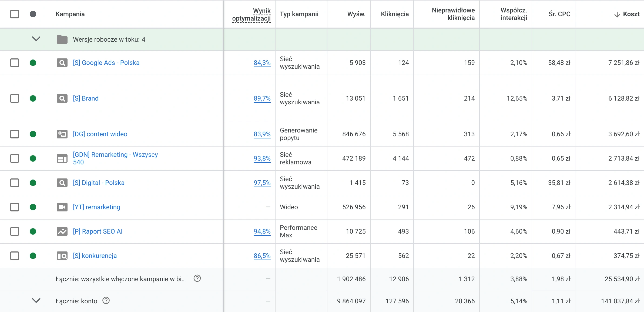Click the search campaign icon next to [S] Brand

click(62, 99)
